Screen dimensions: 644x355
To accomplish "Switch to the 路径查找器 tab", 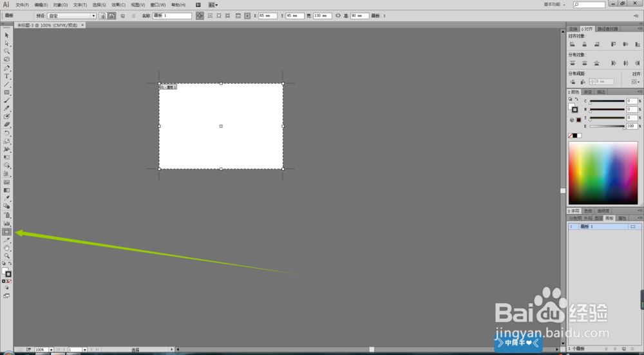I will tap(607, 29).
